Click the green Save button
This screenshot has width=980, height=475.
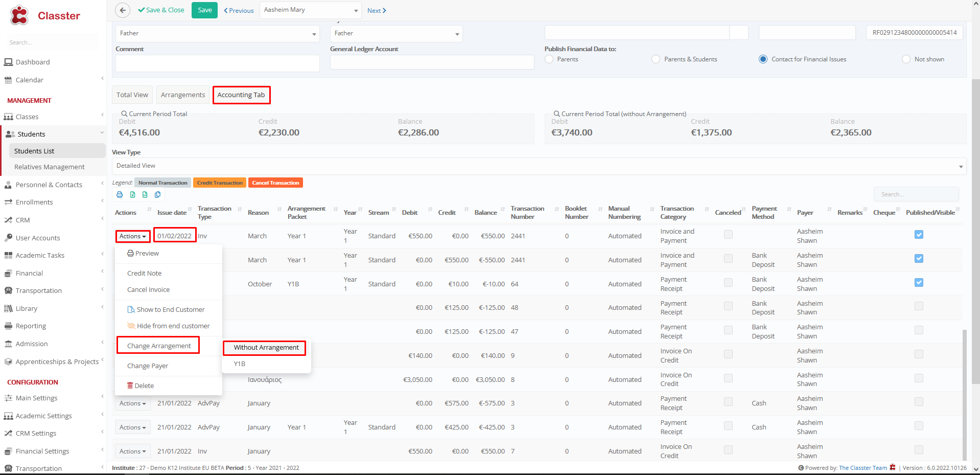pos(205,10)
